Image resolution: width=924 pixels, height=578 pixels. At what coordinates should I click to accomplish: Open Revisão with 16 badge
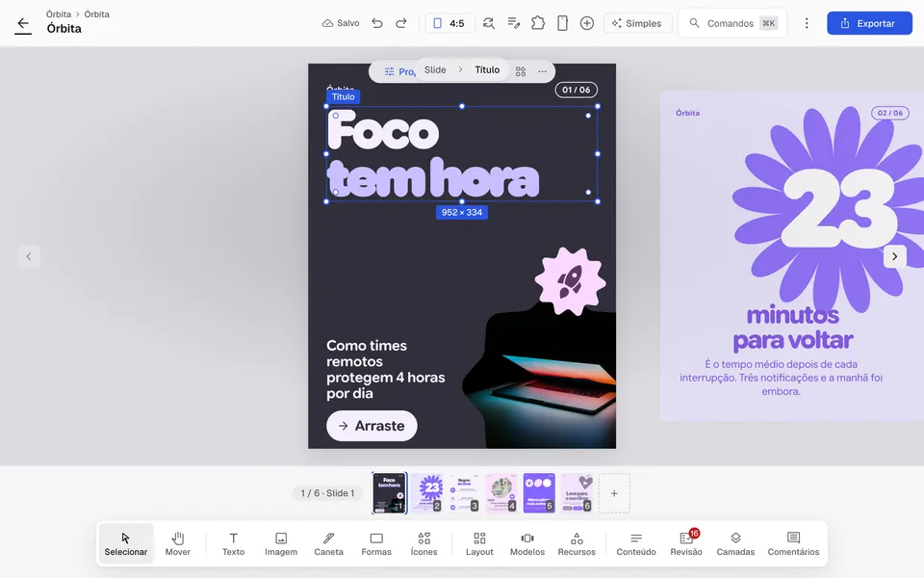[686, 543]
